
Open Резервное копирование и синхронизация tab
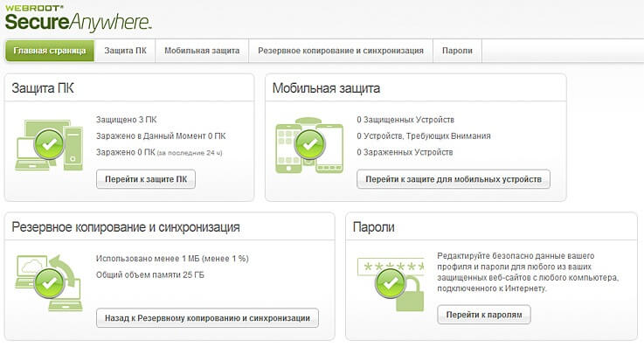tap(341, 51)
